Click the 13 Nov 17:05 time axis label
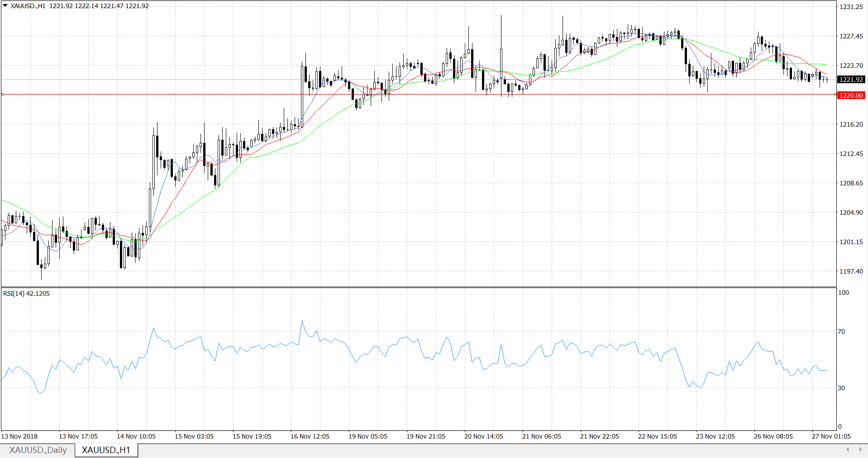Image resolution: width=868 pixels, height=458 pixels. tap(78, 436)
